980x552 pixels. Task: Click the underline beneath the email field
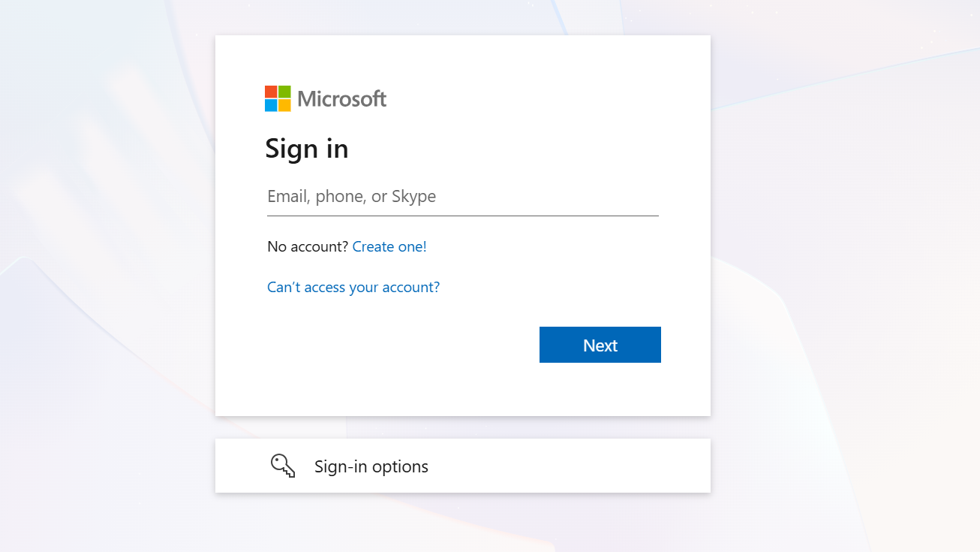pos(462,216)
